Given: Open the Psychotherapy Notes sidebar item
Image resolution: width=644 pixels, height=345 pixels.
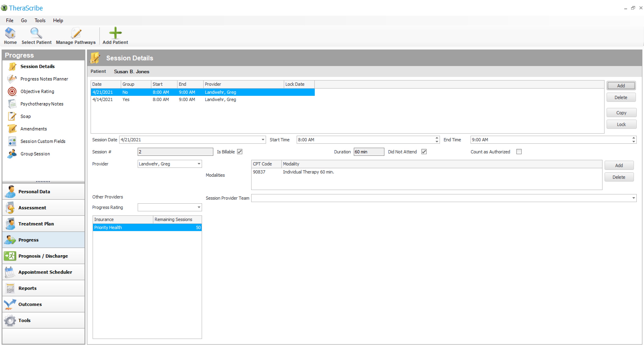Looking at the screenshot, I should [x=42, y=104].
